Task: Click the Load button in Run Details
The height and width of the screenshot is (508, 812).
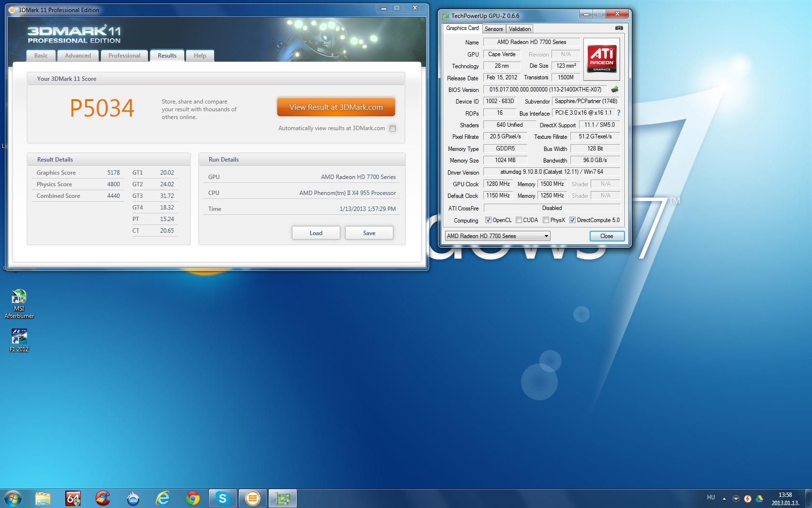Action: tap(316, 233)
